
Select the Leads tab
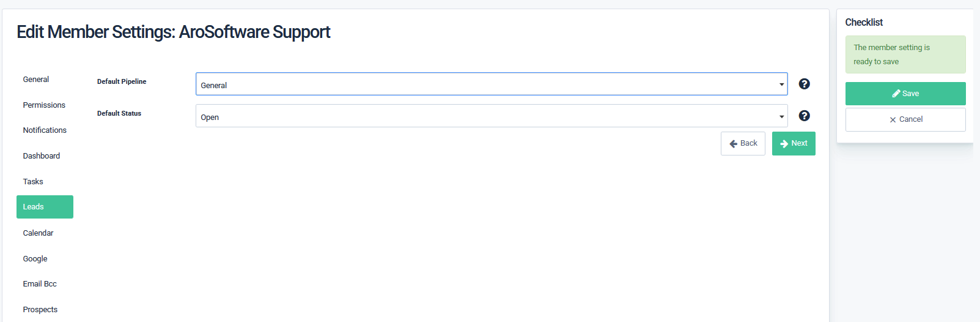point(45,207)
